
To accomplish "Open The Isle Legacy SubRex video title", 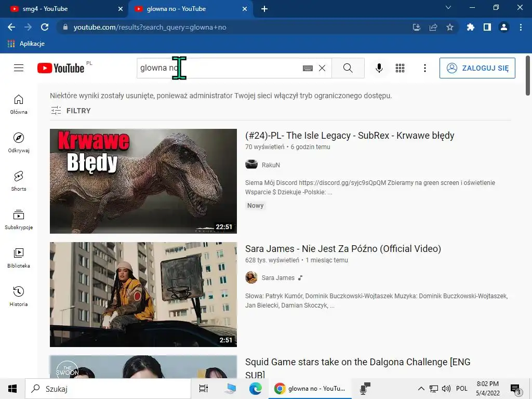I will (x=350, y=136).
